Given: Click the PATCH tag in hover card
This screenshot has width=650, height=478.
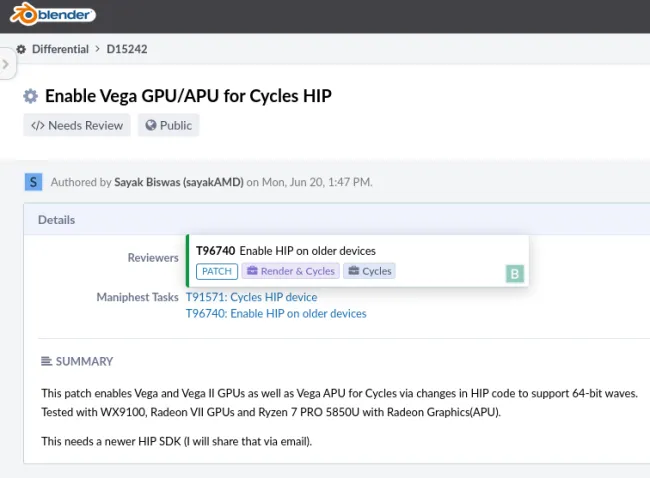Looking at the screenshot, I should click(216, 271).
